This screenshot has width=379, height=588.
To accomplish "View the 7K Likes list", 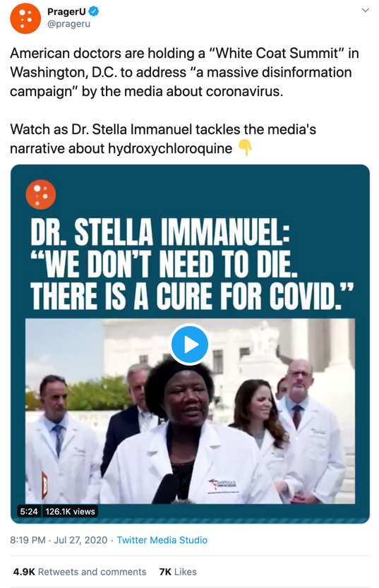I will point(178,572).
